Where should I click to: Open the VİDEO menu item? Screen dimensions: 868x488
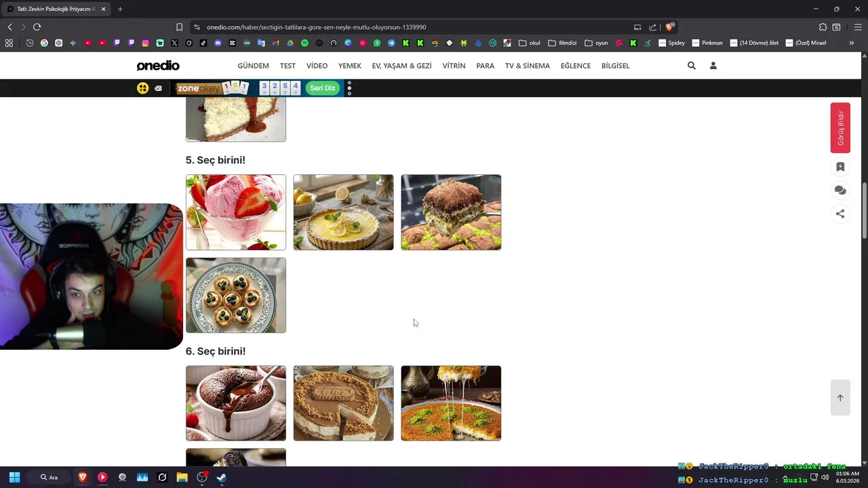[x=317, y=66]
